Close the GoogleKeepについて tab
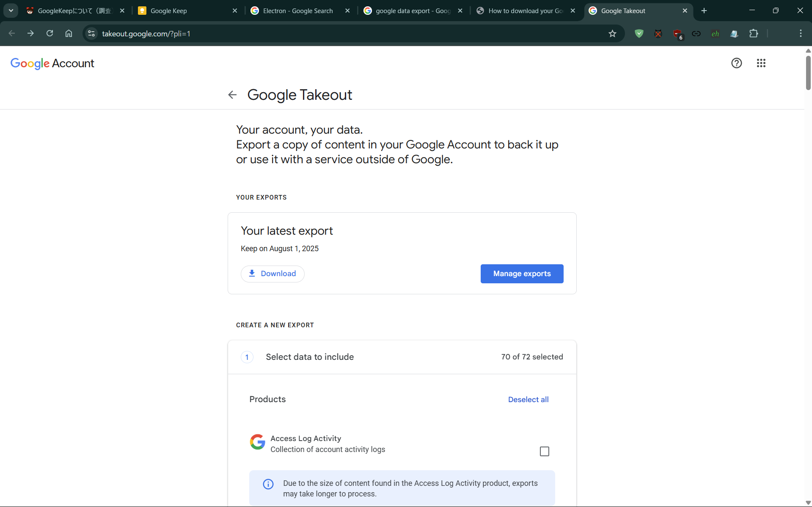 coord(122,11)
